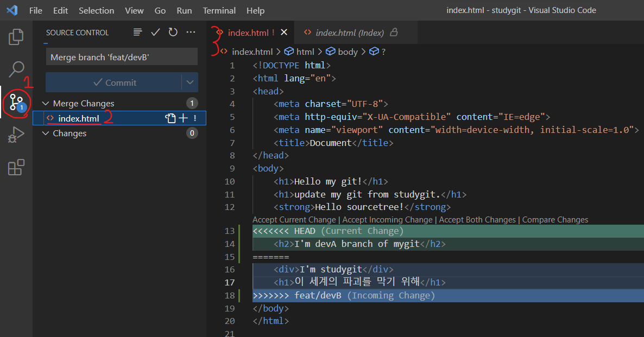Click Changes count badge 0
This screenshot has width=644, height=337.
(192, 133)
